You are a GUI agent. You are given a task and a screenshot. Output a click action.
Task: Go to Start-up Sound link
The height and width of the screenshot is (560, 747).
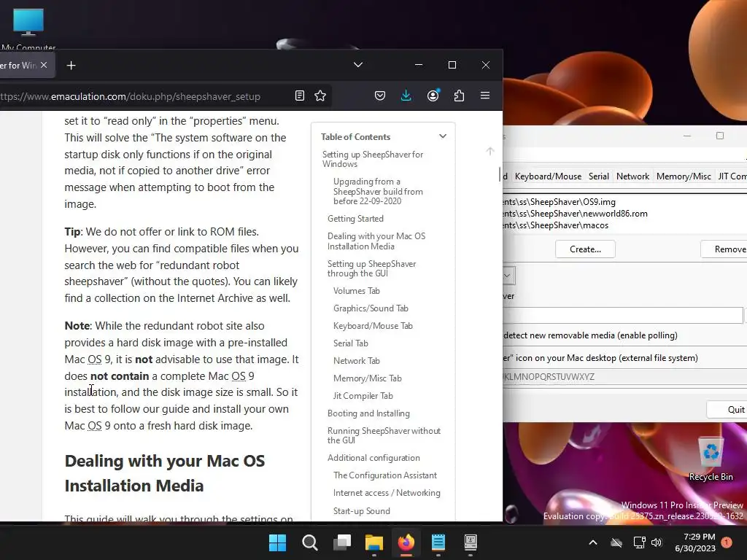[362, 511]
